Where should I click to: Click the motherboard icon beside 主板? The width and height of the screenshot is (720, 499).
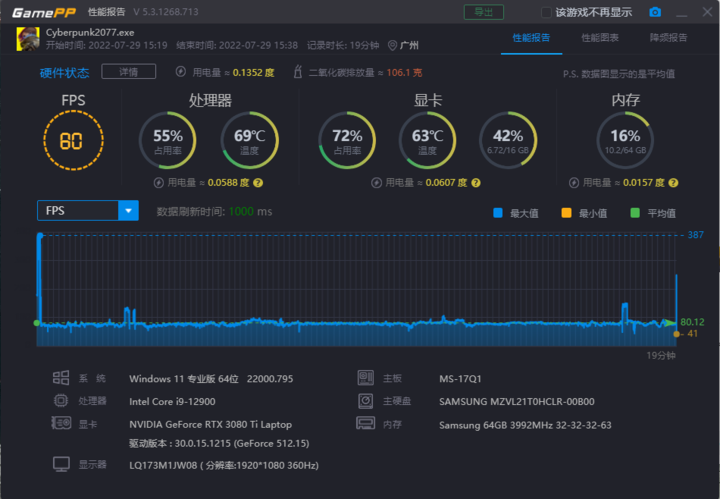[366, 378]
